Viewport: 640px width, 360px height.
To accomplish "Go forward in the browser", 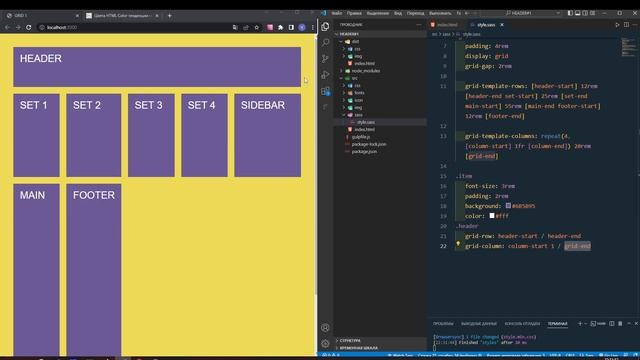I will [18, 27].
